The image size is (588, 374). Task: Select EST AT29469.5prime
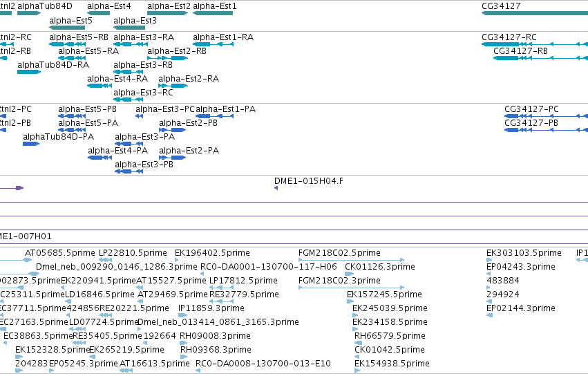[140, 301]
